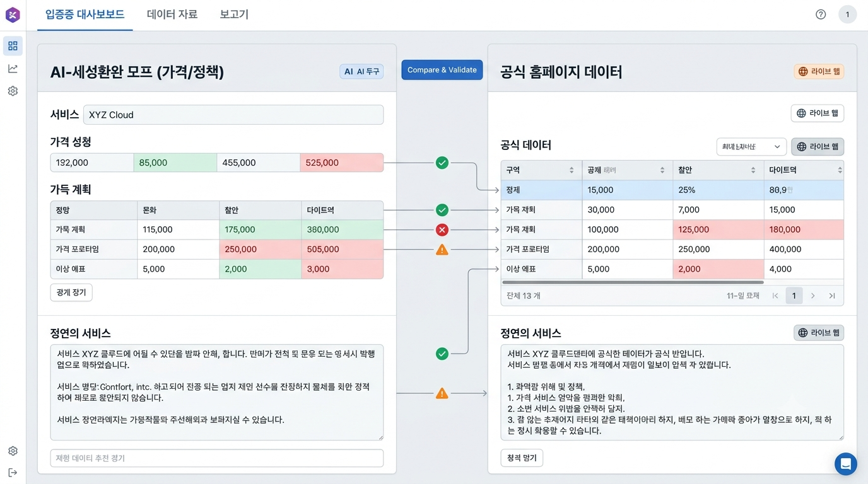This screenshot has height=484, width=868.
Task: Switch to 입증증 대사보보드 tab
Action: (x=85, y=14)
